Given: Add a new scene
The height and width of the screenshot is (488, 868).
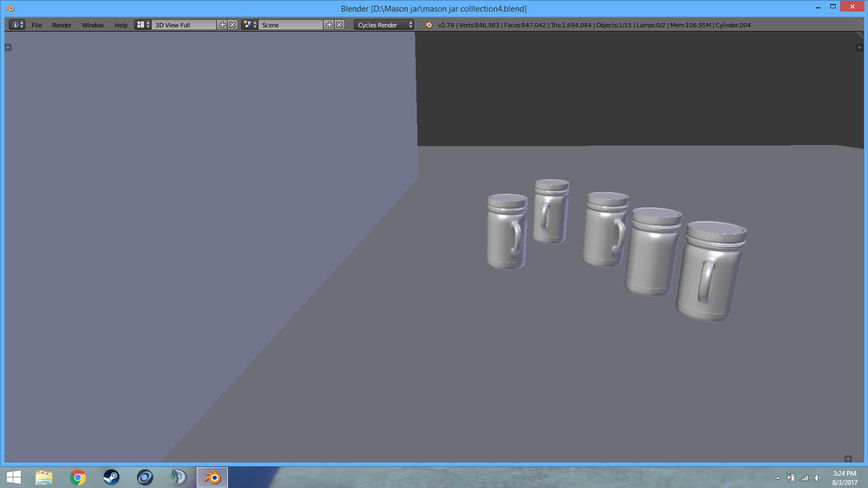Looking at the screenshot, I should (329, 25).
